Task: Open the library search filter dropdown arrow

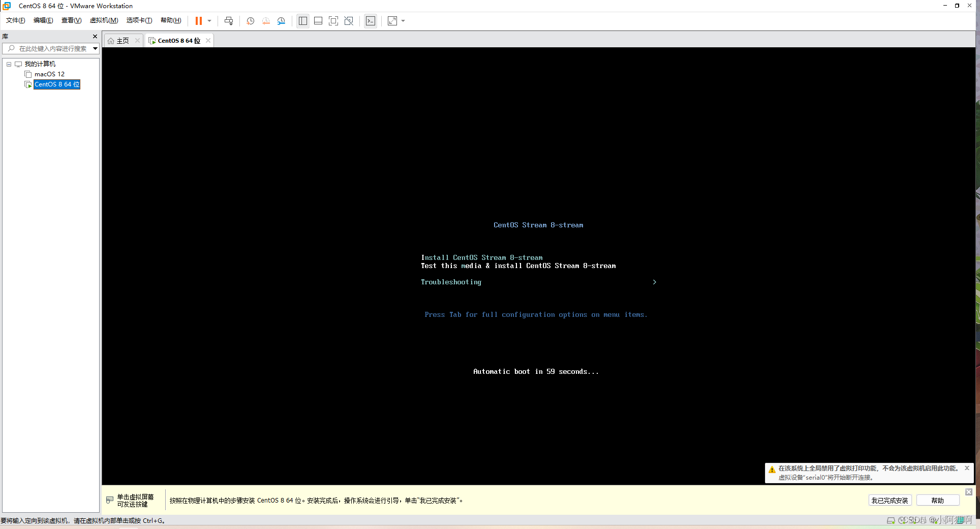Action: point(95,48)
